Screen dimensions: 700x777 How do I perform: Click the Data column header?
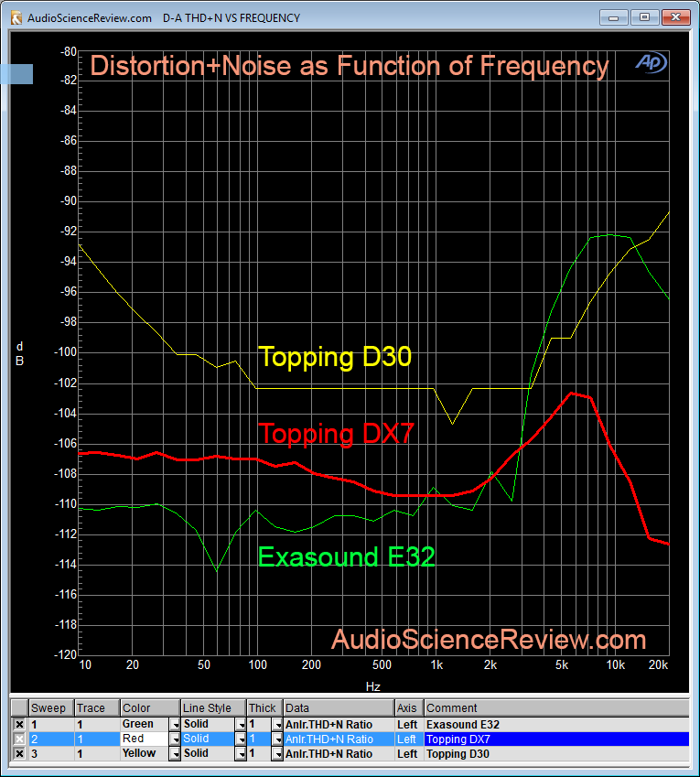pos(339,708)
